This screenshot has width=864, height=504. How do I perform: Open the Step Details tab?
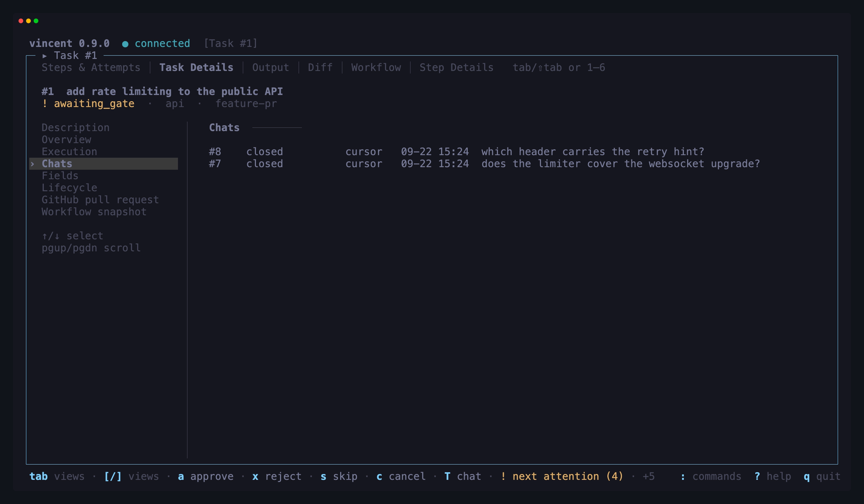point(456,68)
